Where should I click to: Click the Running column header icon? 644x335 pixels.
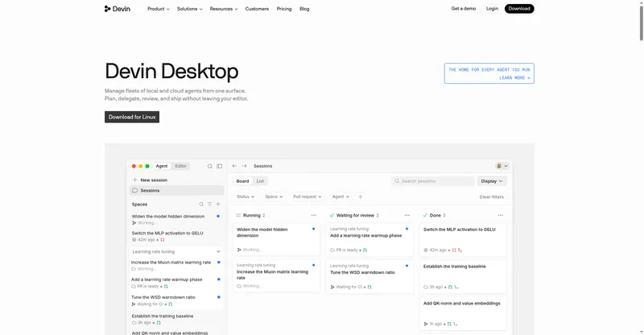[x=238, y=215]
